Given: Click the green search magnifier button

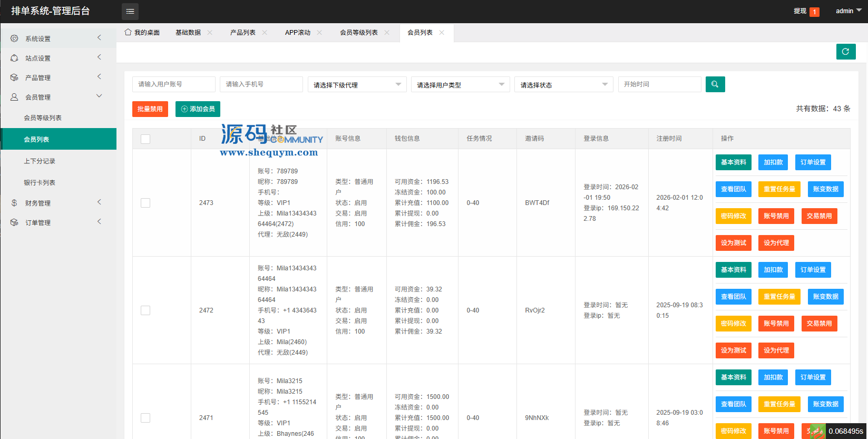Looking at the screenshot, I should 715,84.
